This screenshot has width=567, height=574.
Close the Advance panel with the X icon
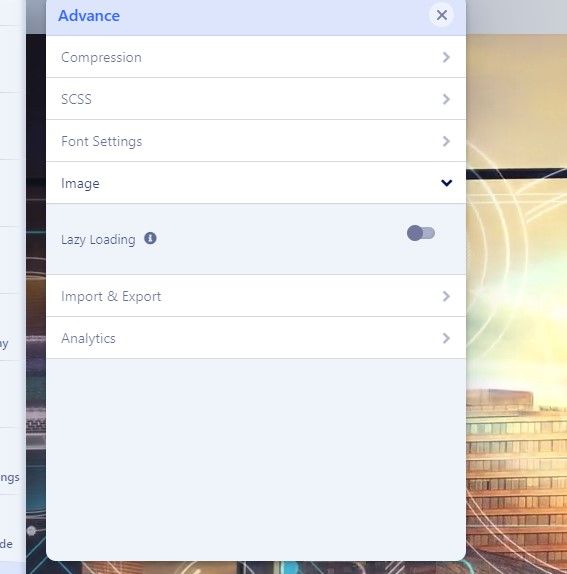click(441, 15)
